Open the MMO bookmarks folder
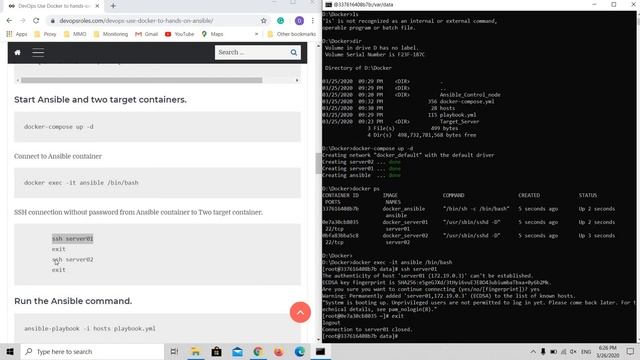 (75, 34)
